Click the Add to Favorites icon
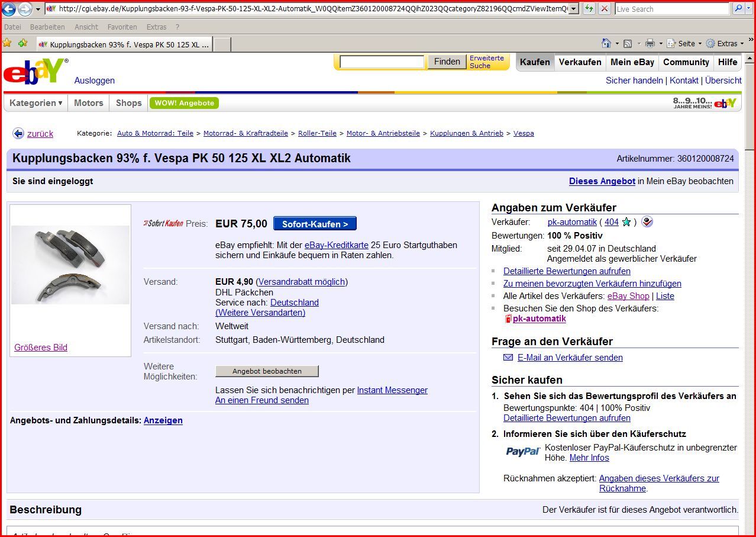Screen dimensions: 756x537 click(x=22, y=43)
